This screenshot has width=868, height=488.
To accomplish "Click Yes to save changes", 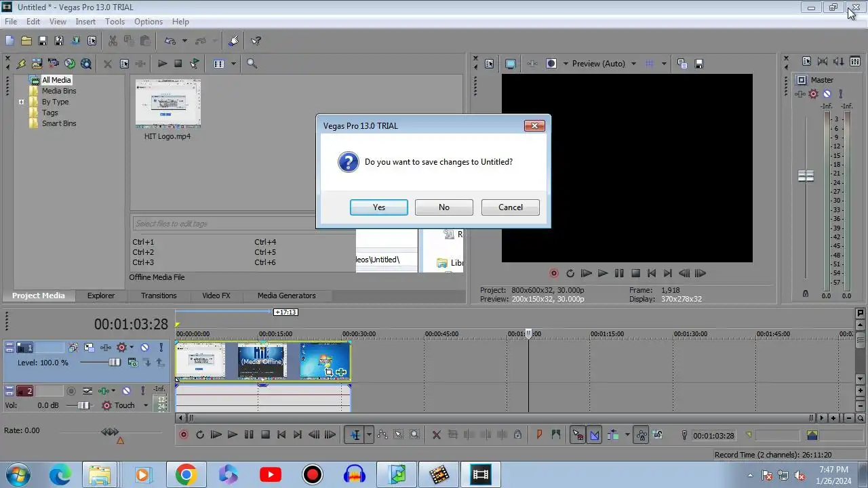I will [379, 207].
